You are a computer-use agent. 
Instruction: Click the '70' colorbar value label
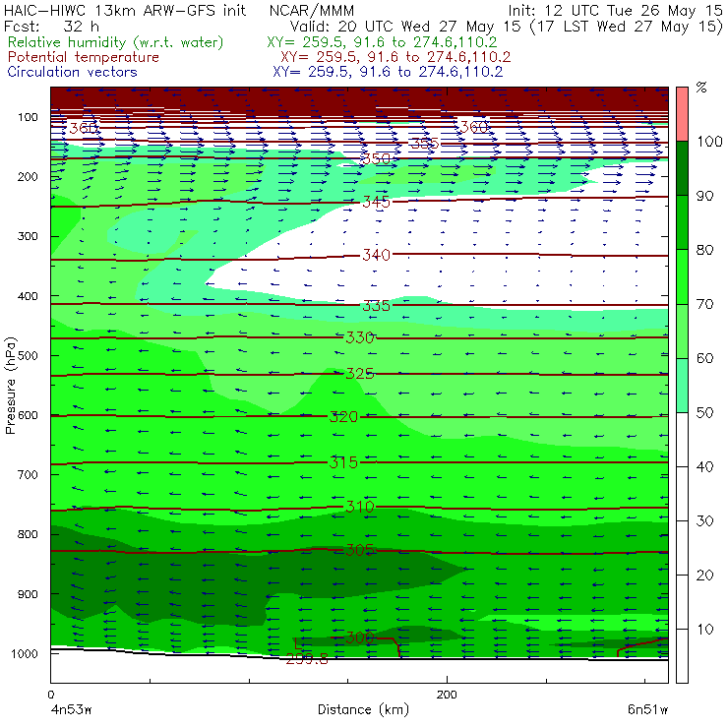(x=704, y=304)
